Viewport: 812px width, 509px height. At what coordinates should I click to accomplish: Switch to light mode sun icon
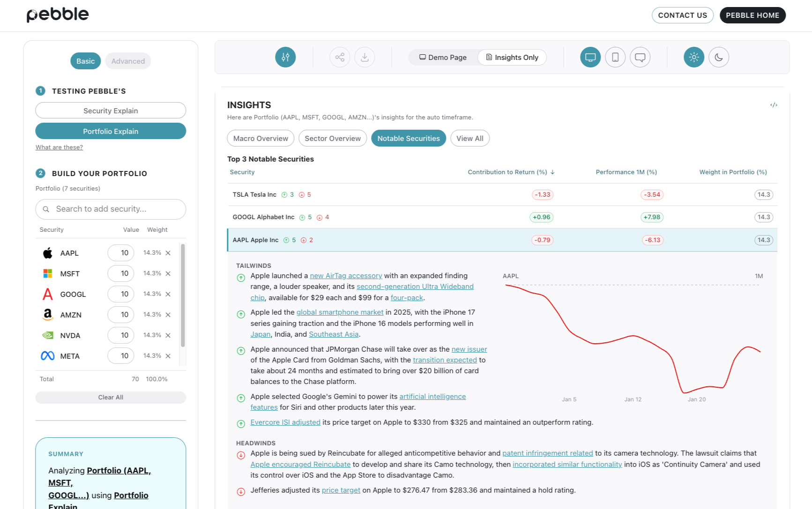pos(694,57)
